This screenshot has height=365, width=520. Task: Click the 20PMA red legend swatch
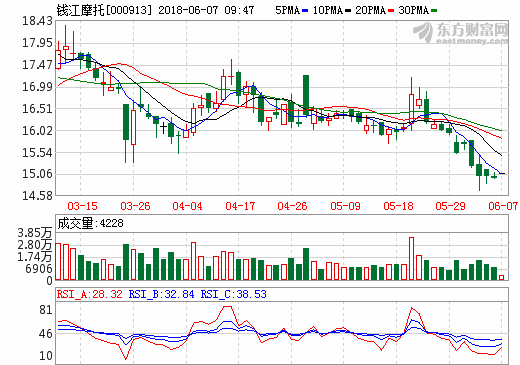point(391,11)
